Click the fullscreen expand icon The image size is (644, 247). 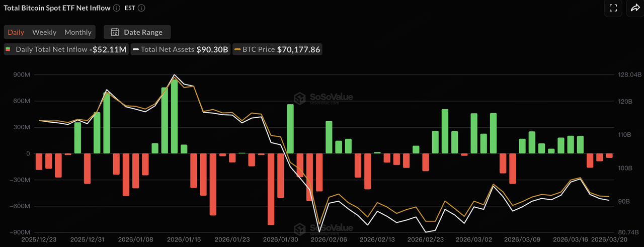click(x=613, y=8)
